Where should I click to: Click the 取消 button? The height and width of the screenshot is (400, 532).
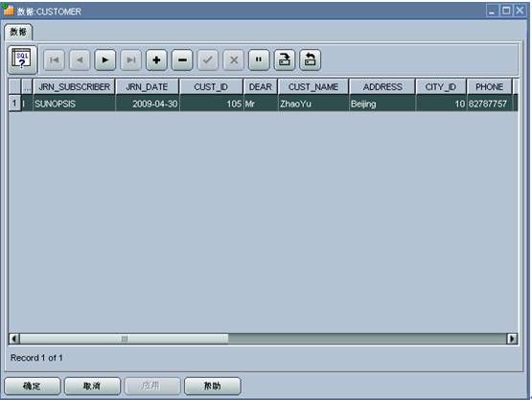pos(92,386)
